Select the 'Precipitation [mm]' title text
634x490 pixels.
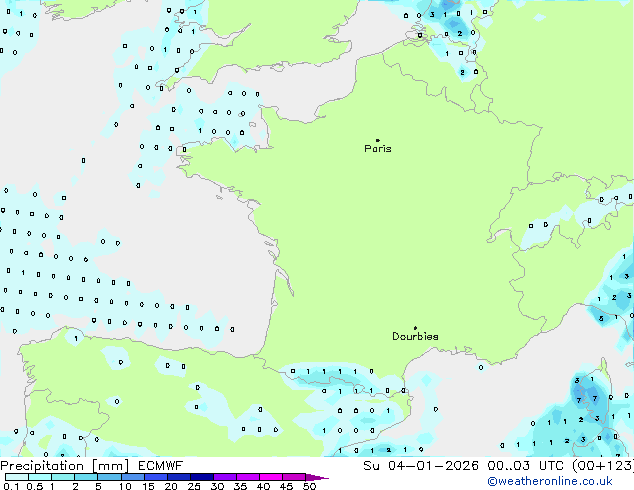pos(65,466)
